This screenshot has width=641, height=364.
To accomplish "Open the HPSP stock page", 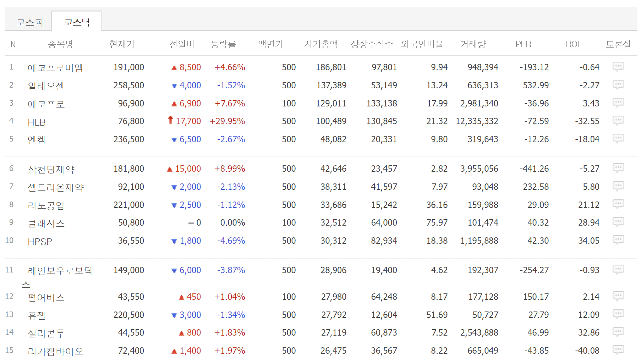I will tap(40, 241).
